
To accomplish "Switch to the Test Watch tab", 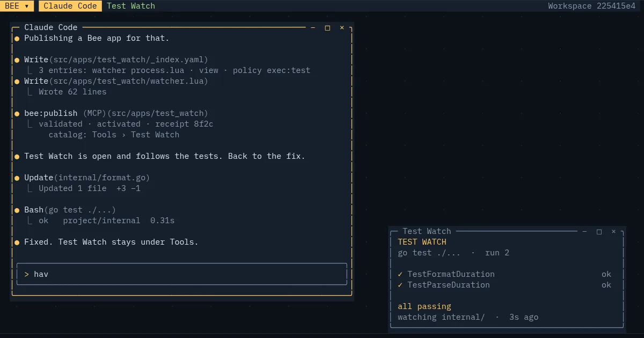I will tap(131, 6).
